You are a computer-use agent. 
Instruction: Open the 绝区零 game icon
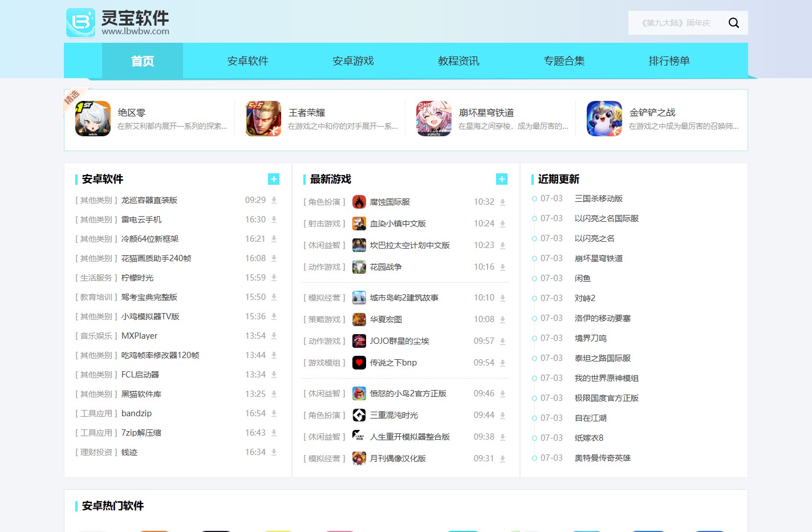pyautogui.click(x=93, y=119)
